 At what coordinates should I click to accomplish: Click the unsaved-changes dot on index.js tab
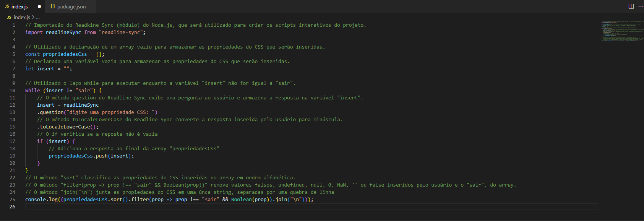[x=39, y=6]
